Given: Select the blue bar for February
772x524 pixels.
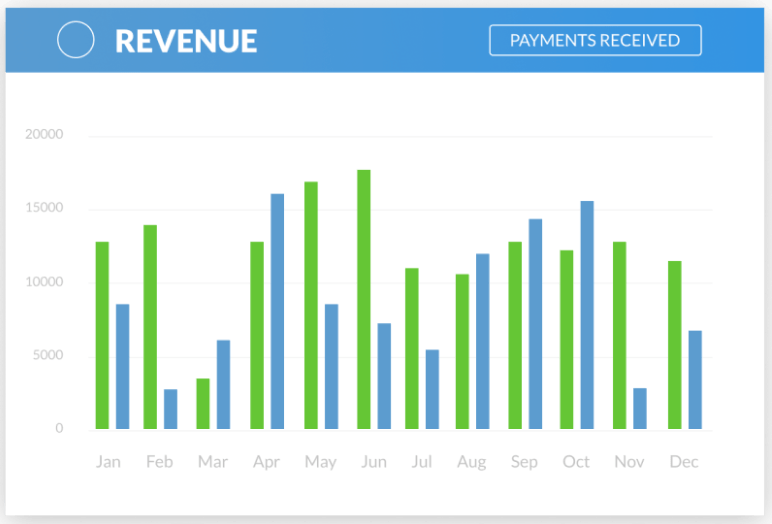Looking at the screenshot, I should coord(171,409).
